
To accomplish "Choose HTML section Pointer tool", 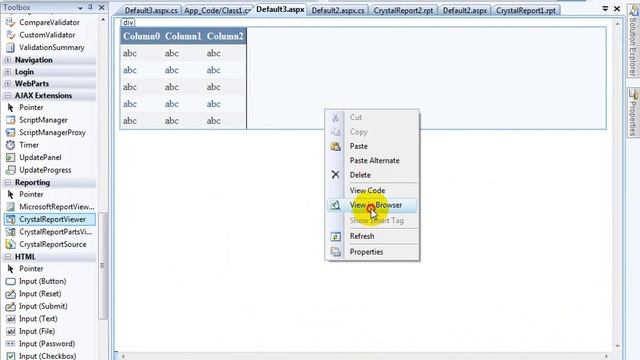I will (x=11, y=269).
